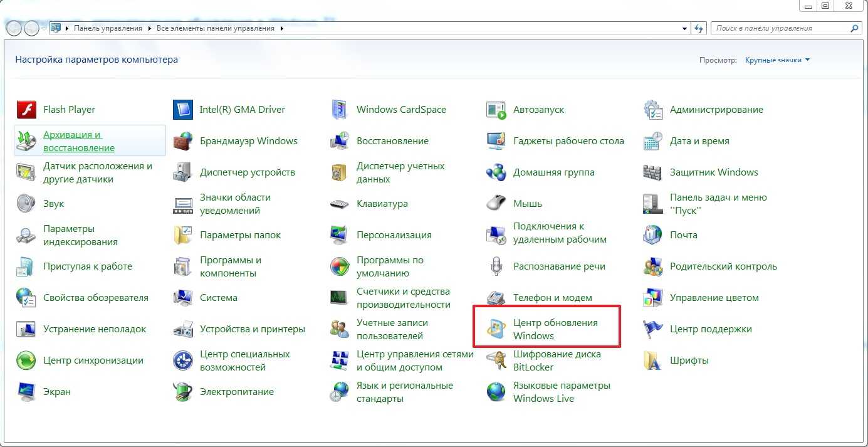Click the Программы и компоненты link
This screenshot has height=447, width=868.
pos(230,266)
